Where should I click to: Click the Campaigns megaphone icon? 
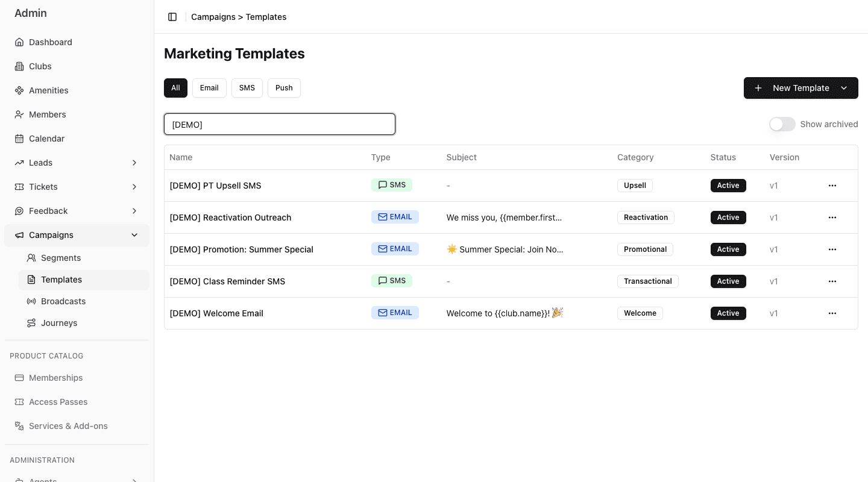(19, 235)
